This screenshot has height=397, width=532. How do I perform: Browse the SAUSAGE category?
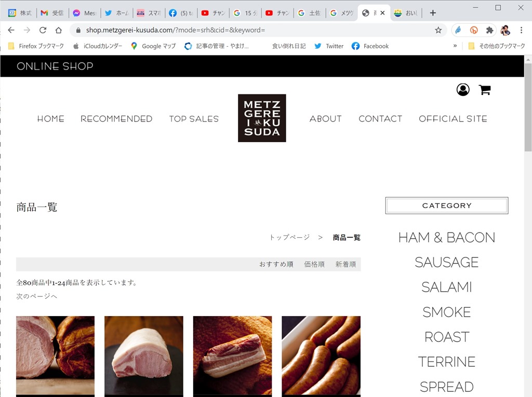pyautogui.click(x=447, y=263)
